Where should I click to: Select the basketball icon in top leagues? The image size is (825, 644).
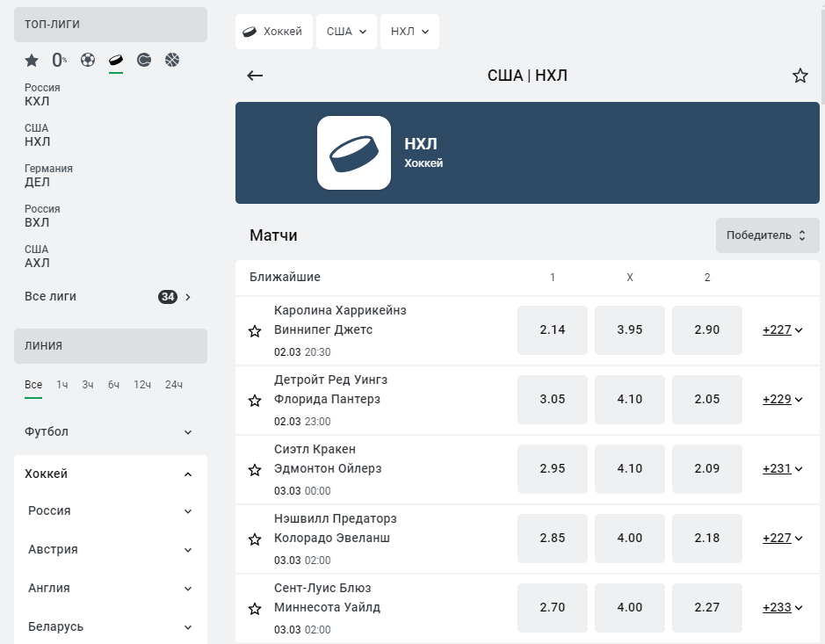[x=172, y=60]
